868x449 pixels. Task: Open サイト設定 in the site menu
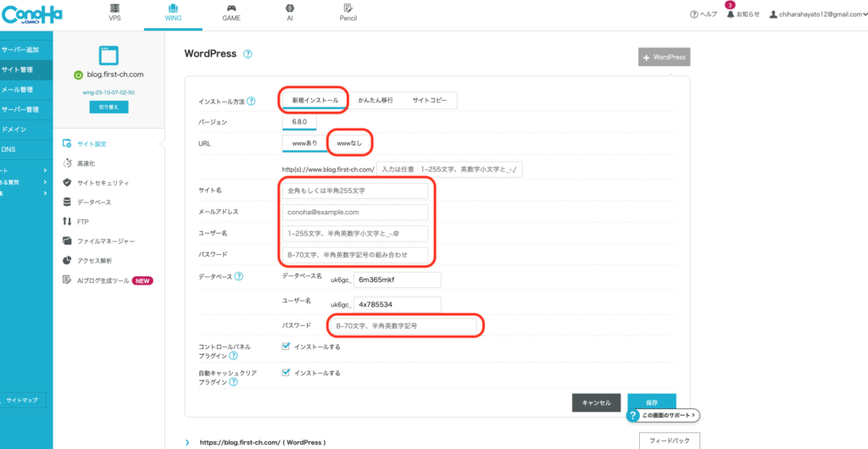click(84, 144)
